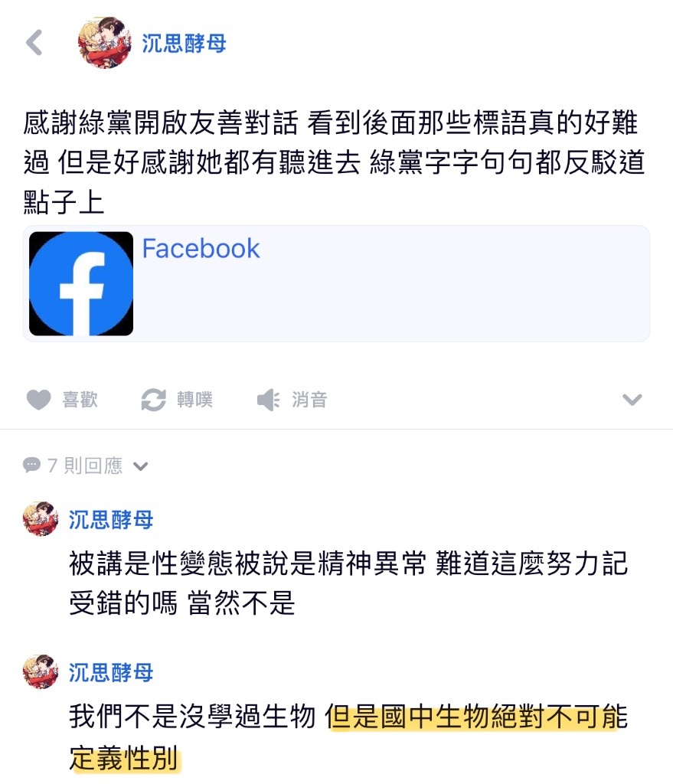Tap the 喜歡 label

coord(80,400)
